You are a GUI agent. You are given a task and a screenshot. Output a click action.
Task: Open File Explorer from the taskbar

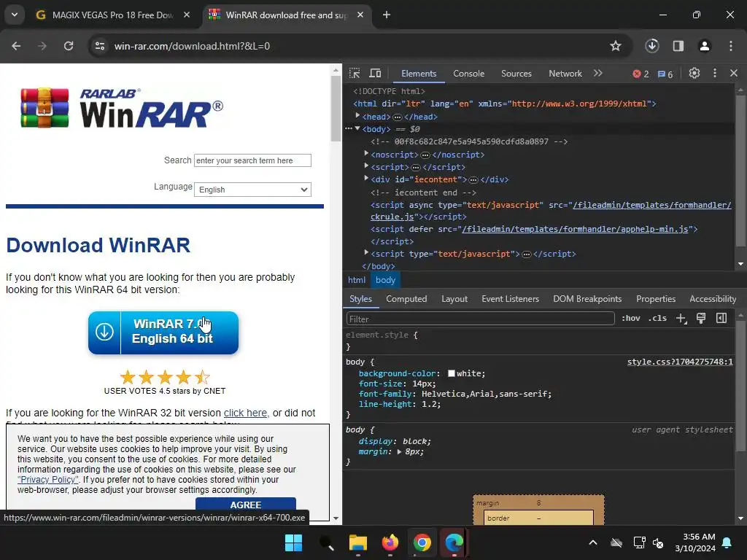pos(357,542)
